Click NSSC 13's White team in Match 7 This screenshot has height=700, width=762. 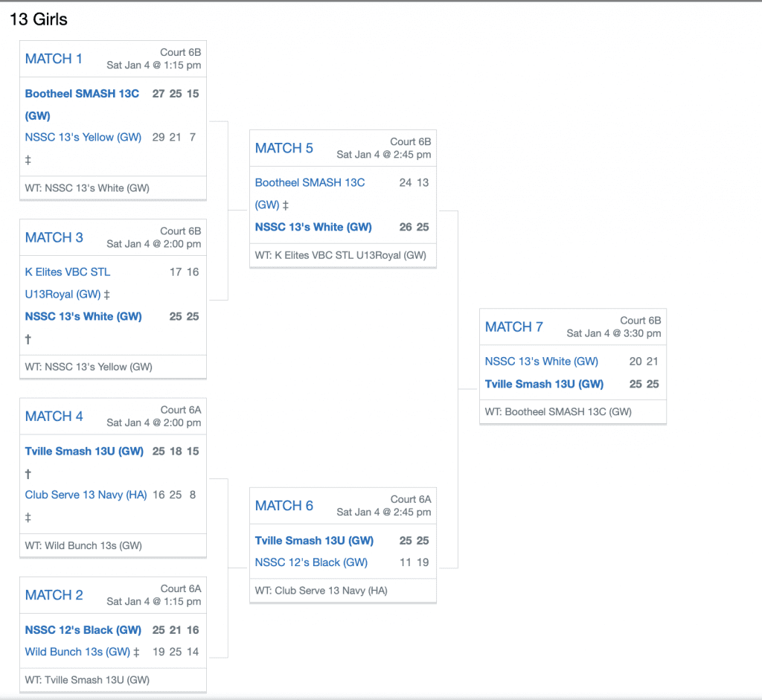pos(542,362)
